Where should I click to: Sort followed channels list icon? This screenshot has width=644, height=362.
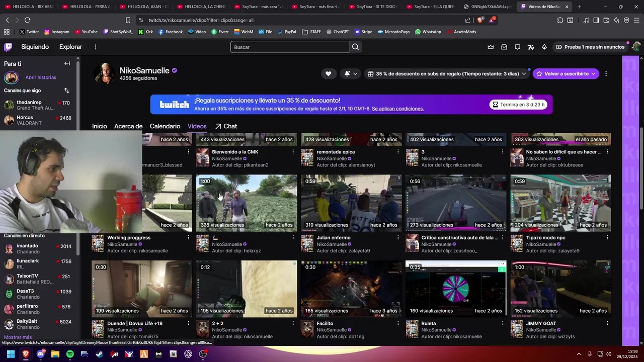point(66,90)
